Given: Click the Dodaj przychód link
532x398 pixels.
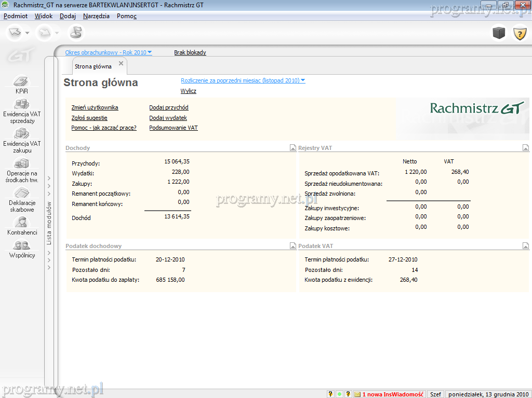Looking at the screenshot, I should [x=169, y=107].
